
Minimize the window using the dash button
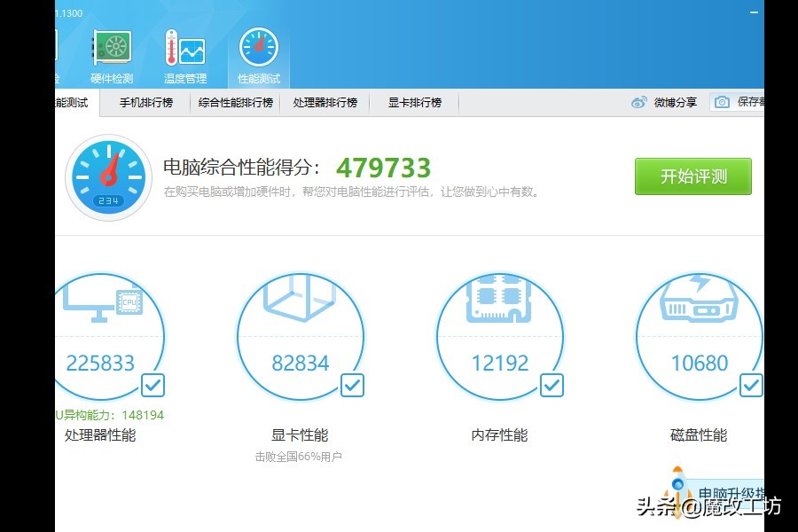[755, 12]
